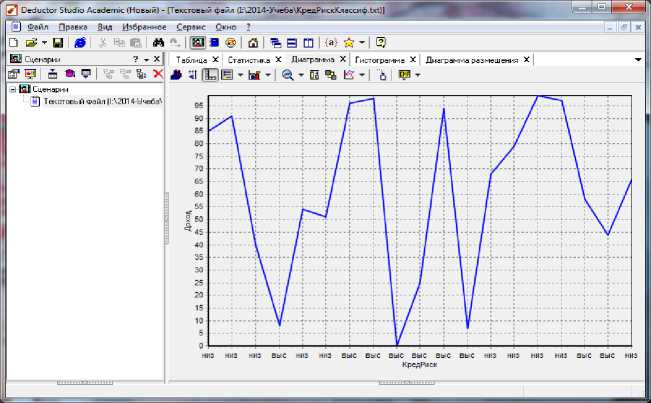651x403 pixels.
Task: Select the Текстовый файл tree item
Action: [x=100, y=101]
